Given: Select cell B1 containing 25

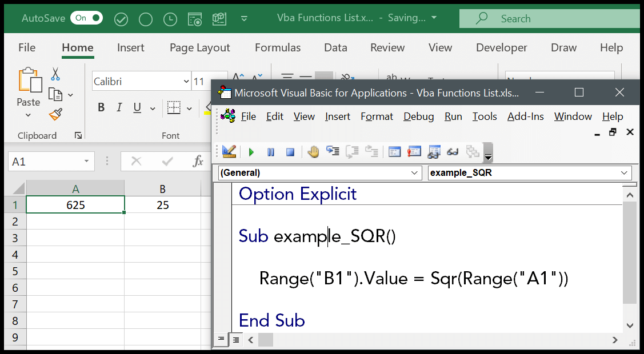Looking at the screenshot, I should pyautogui.click(x=163, y=205).
